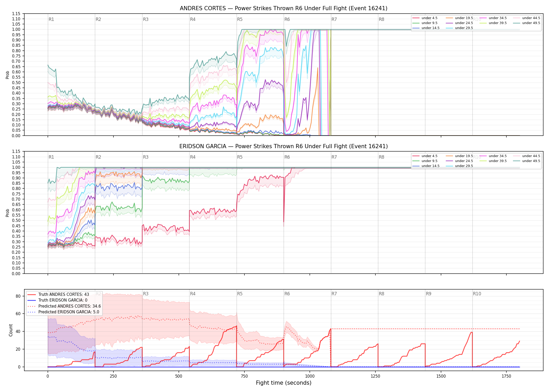Click the ANDRES CORTES chart title

point(283,8)
